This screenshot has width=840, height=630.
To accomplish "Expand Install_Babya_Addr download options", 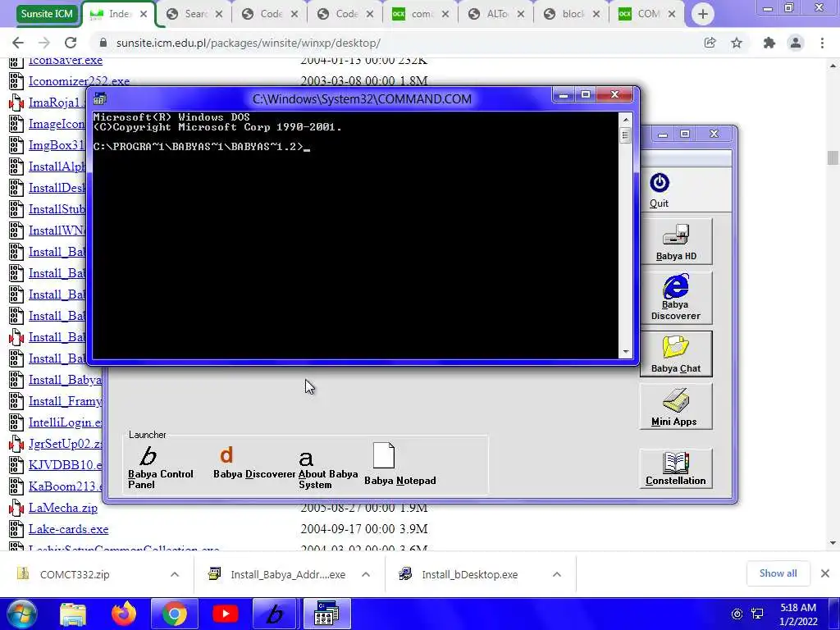I will [366, 574].
